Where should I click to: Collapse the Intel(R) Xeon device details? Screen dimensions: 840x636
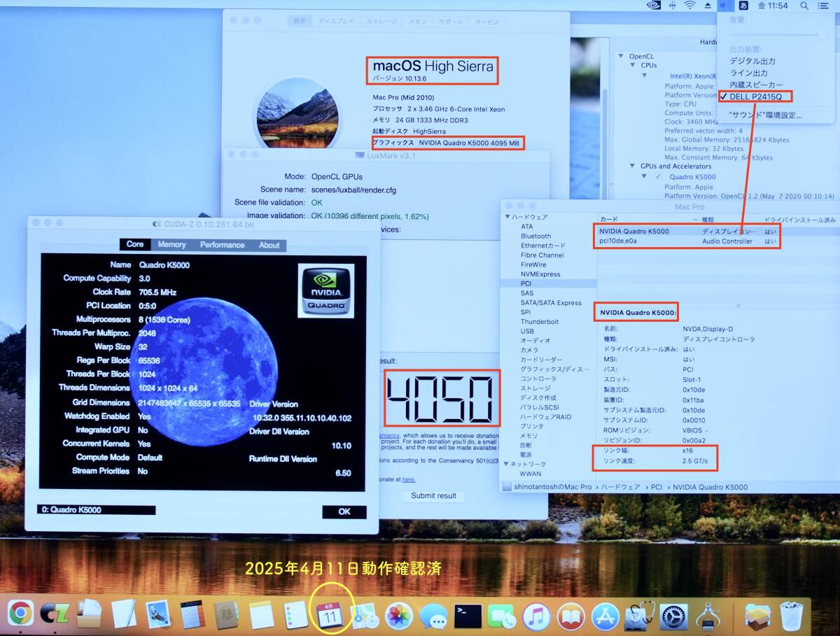point(645,76)
